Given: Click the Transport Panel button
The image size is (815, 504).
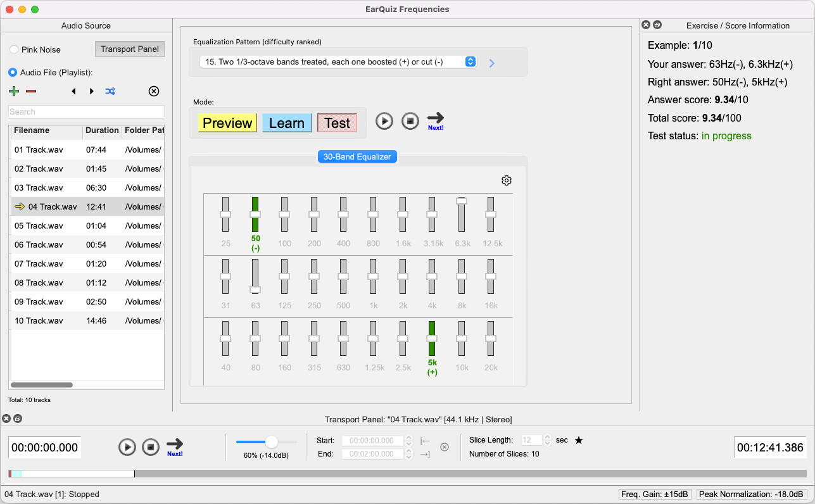Looking at the screenshot, I should [x=130, y=49].
